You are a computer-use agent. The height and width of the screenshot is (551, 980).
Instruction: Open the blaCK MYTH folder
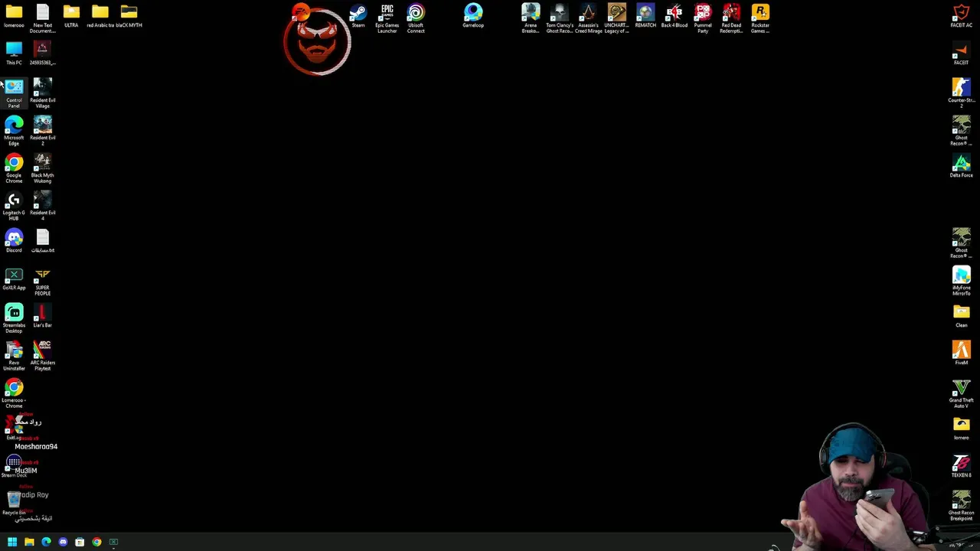[129, 16]
